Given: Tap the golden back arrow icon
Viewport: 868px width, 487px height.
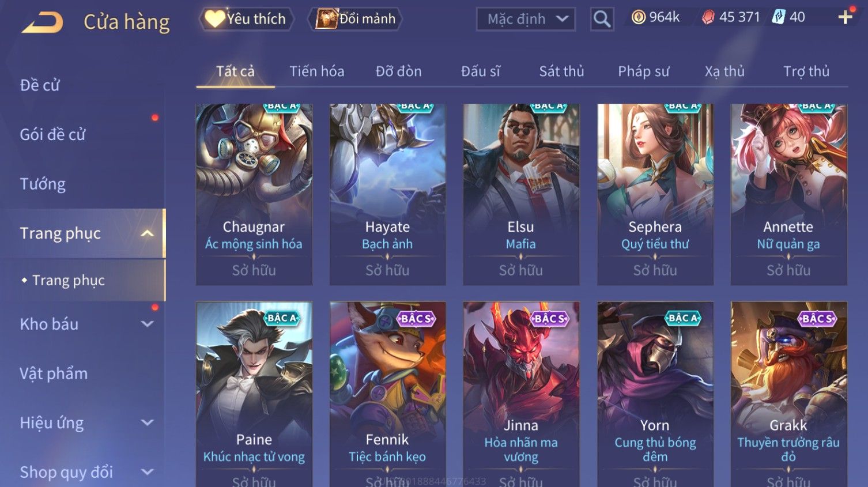Looking at the screenshot, I should (42, 23).
